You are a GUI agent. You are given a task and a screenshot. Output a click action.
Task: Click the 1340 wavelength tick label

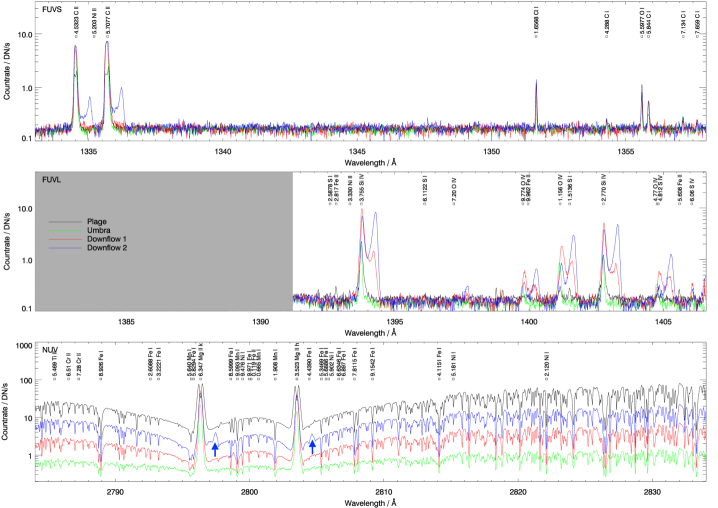tap(223, 151)
